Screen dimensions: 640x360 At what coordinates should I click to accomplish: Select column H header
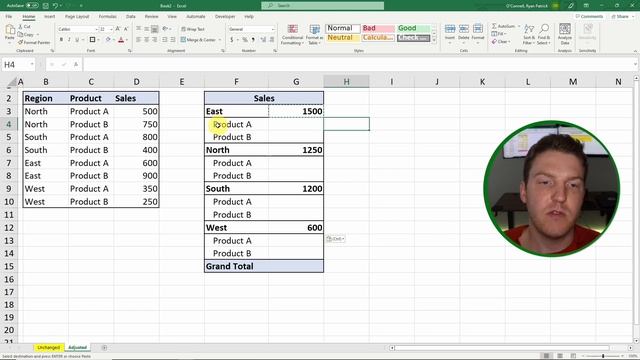click(346, 82)
